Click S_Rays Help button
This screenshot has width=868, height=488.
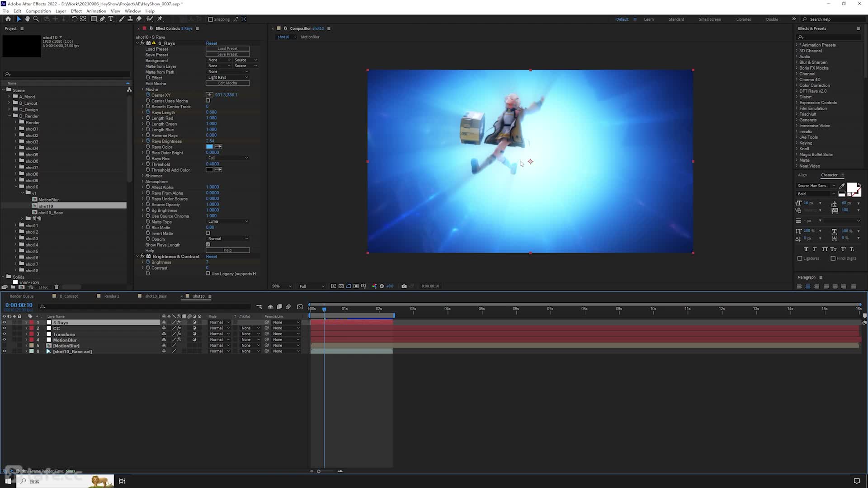click(x=228, y=250)
